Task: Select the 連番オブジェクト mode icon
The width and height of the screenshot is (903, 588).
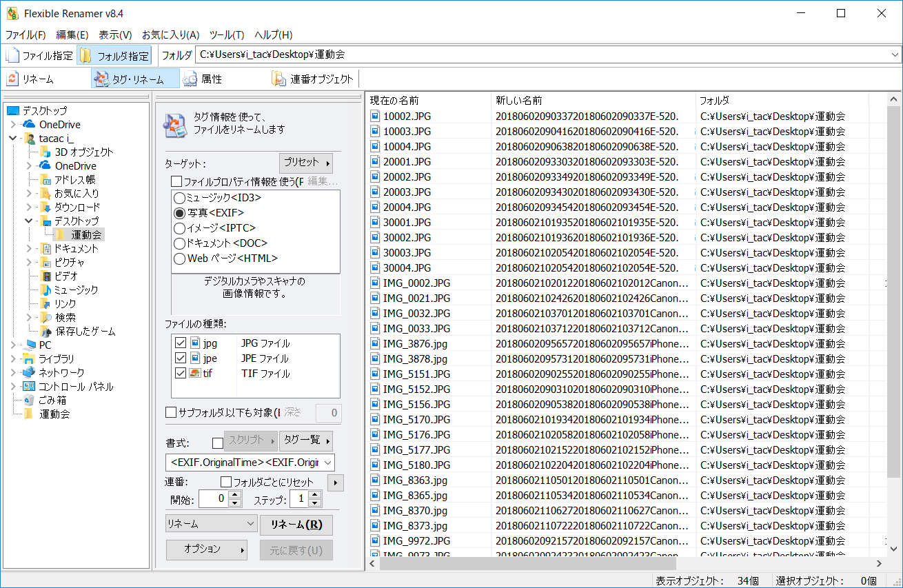Action: tap(278, 78)
